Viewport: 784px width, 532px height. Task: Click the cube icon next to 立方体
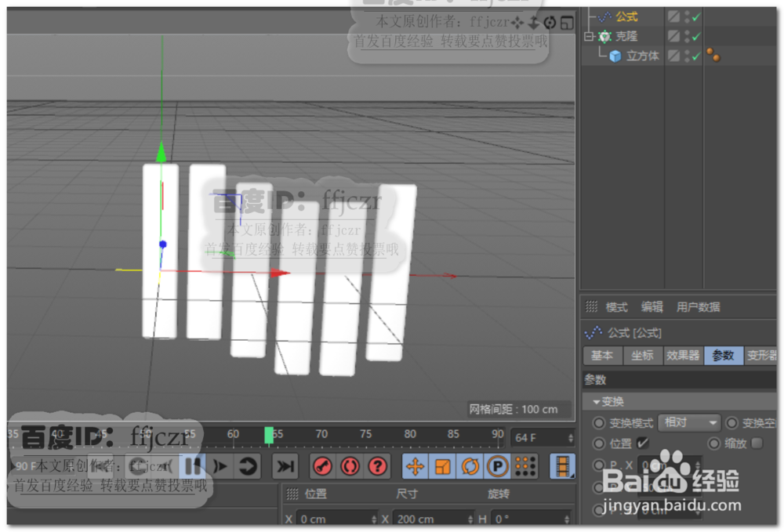(615, 55)
